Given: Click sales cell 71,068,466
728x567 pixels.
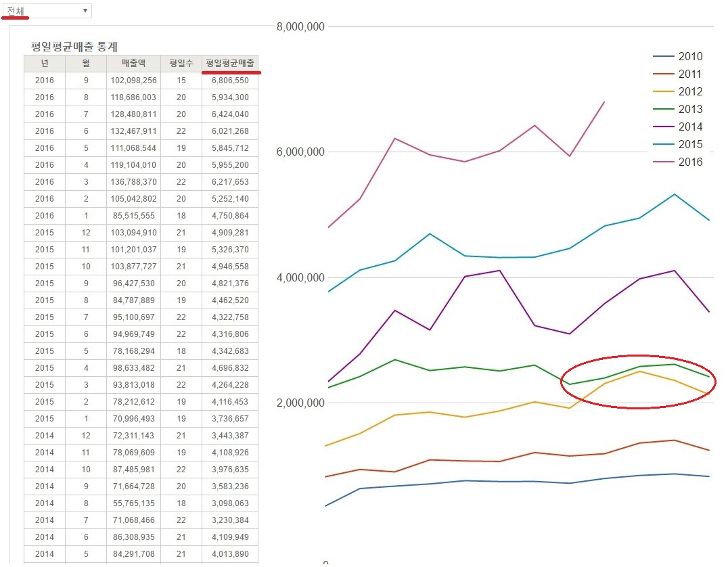Looking at the screenshot, I should 134,520.
